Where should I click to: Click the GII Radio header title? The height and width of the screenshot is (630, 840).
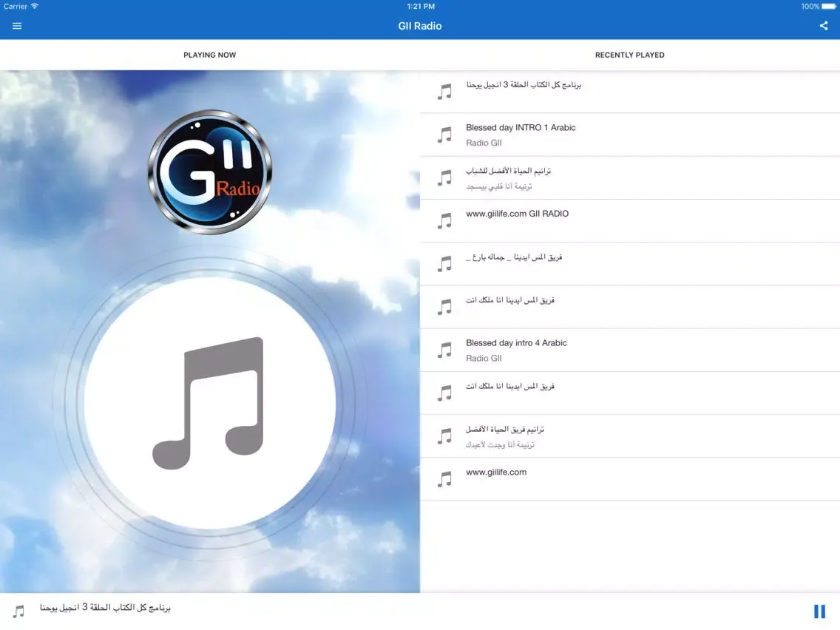(420, 26)
